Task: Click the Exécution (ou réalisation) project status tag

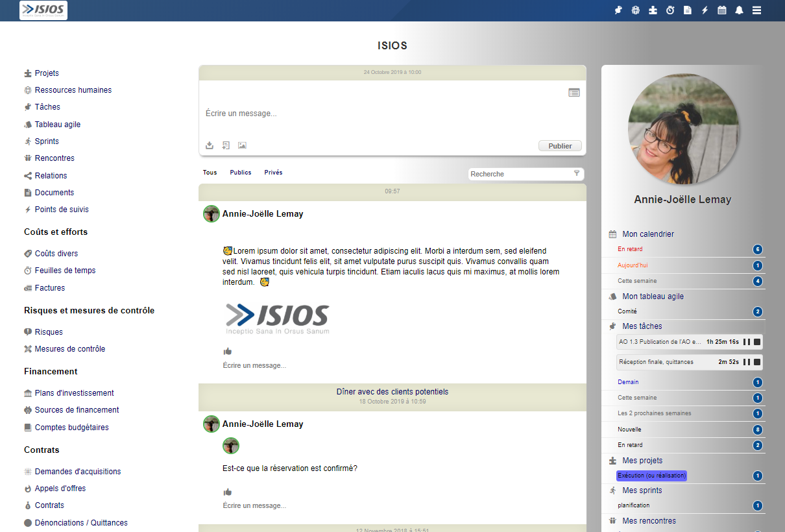Action: [x=651, y=476]
